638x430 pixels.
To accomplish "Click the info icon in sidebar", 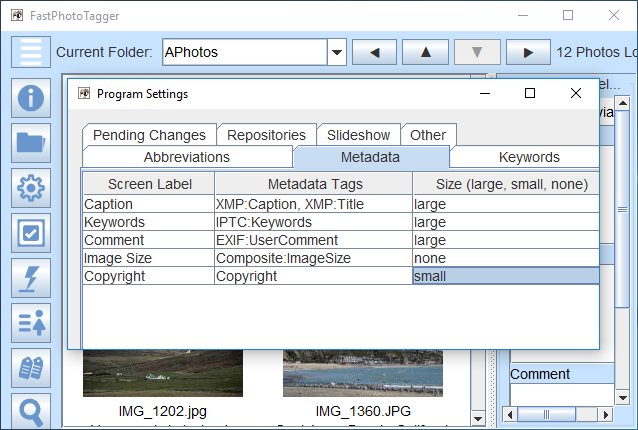I will pos(31,98).
